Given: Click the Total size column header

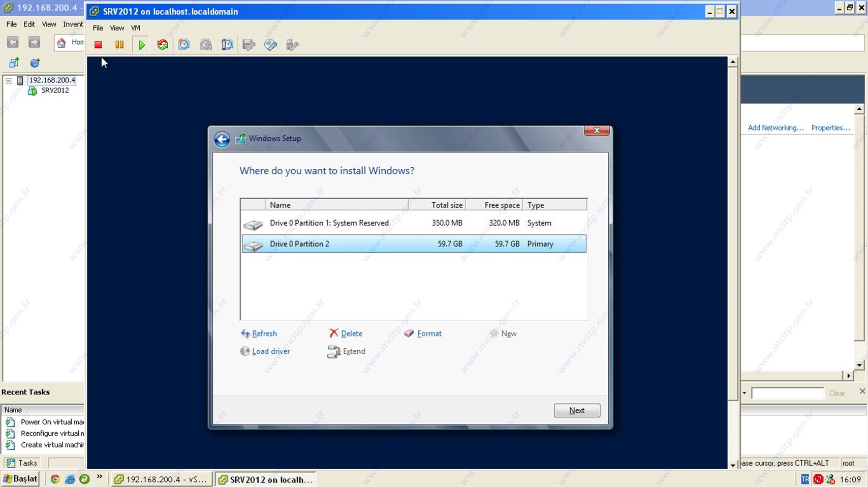Looking at the screenshot, I should coord(437,205).
